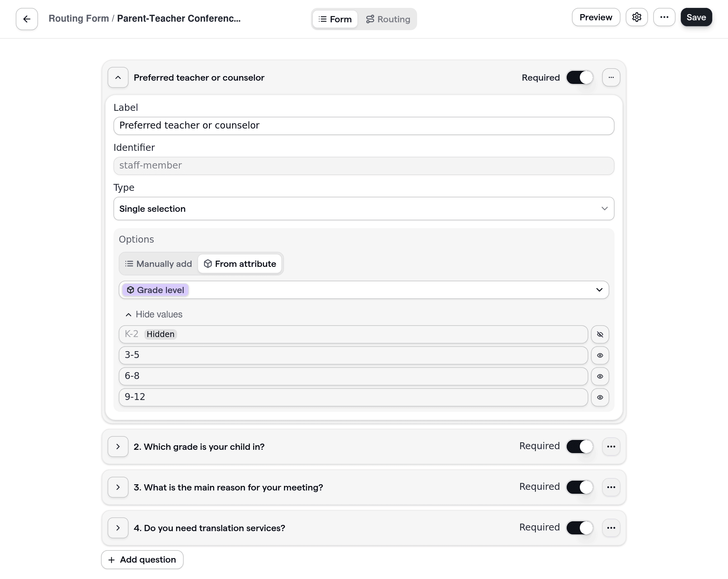Switch to the Routing tab
Screen dimensions: 728x579
tap(388, 19)
